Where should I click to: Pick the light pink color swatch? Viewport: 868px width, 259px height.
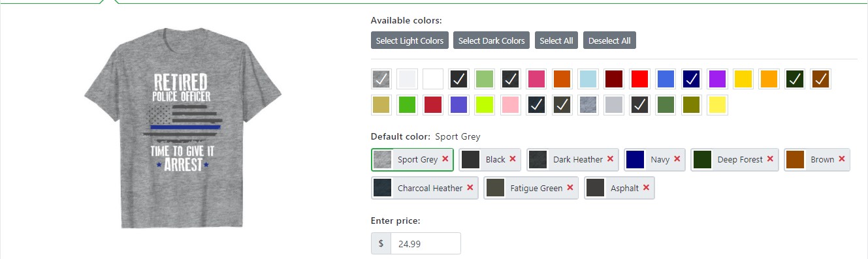click(x=511, y=105)
